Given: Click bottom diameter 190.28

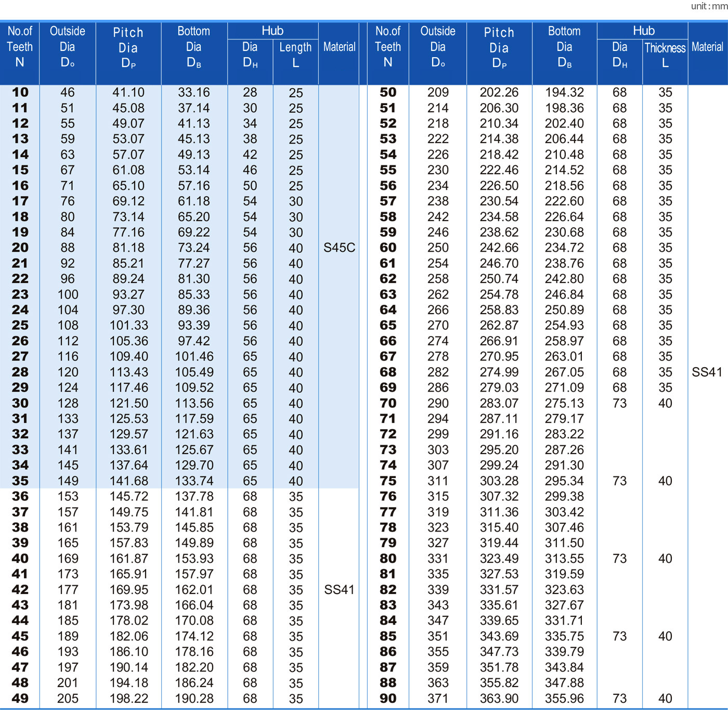Looking at the screenshot, I should (x=194, y=698).
